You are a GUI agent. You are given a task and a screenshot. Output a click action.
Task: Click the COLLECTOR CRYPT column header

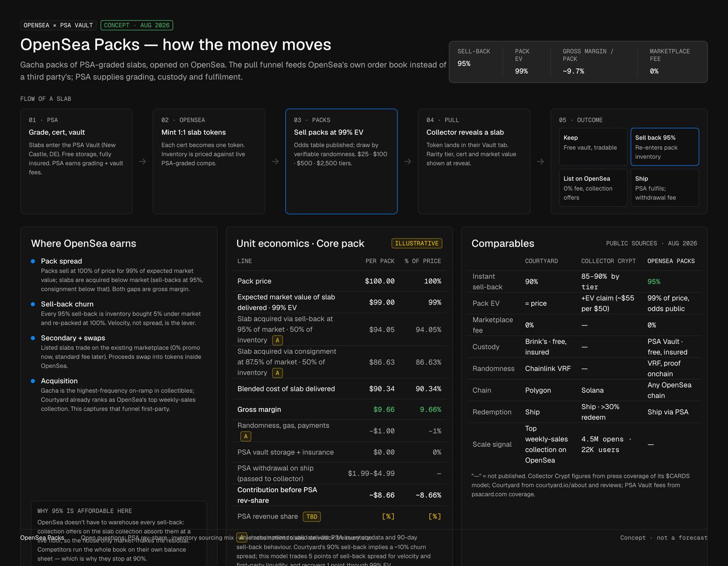click(x=609, y=261)
